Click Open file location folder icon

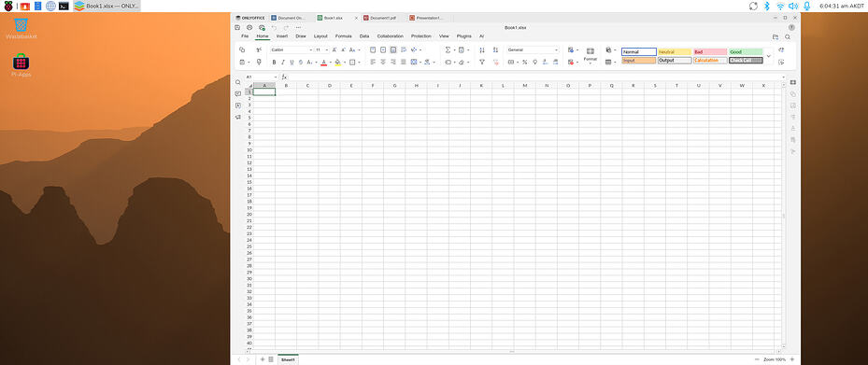776,36
